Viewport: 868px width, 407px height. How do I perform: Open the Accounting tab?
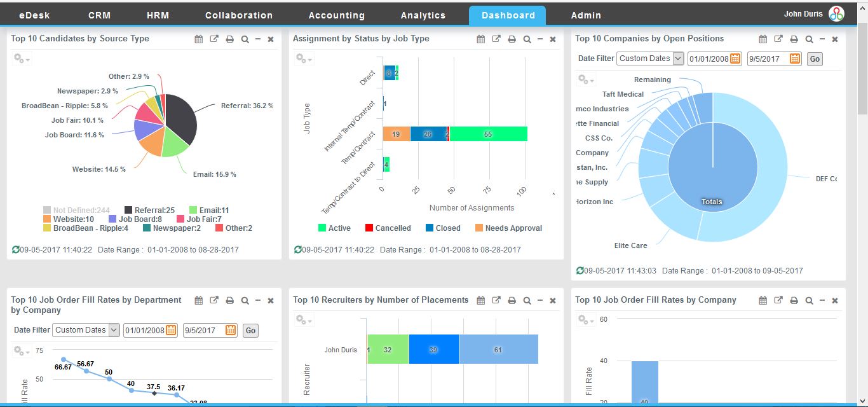336,15
